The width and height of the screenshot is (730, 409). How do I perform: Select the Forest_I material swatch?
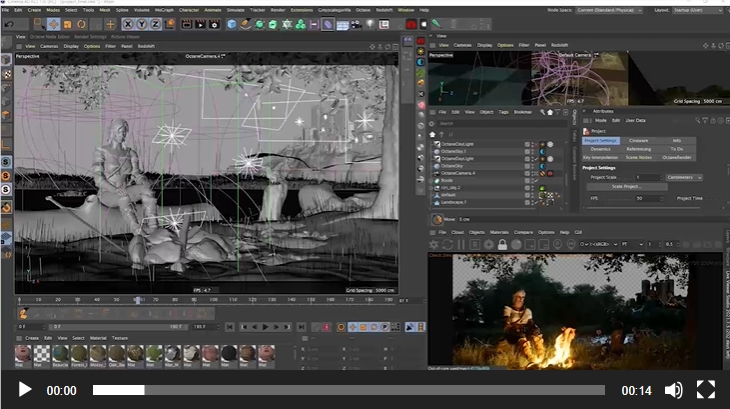(x=79, y=356)
